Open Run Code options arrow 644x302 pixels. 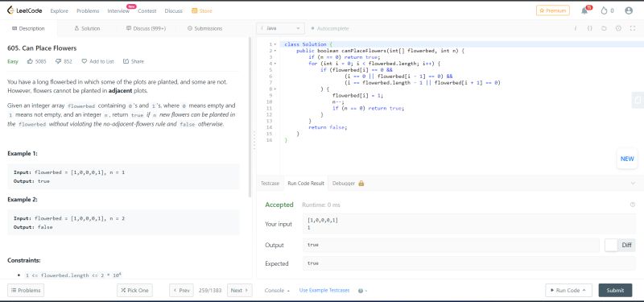pos(584,291)
